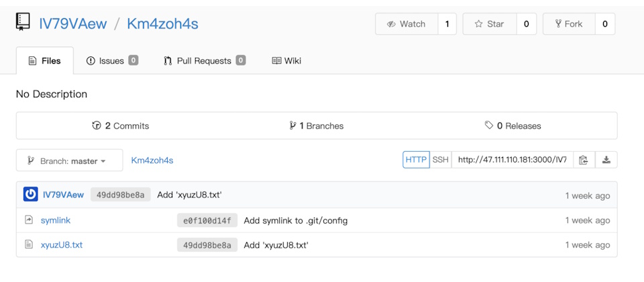
Task: Watch this repository
Action: pos(407,24)
